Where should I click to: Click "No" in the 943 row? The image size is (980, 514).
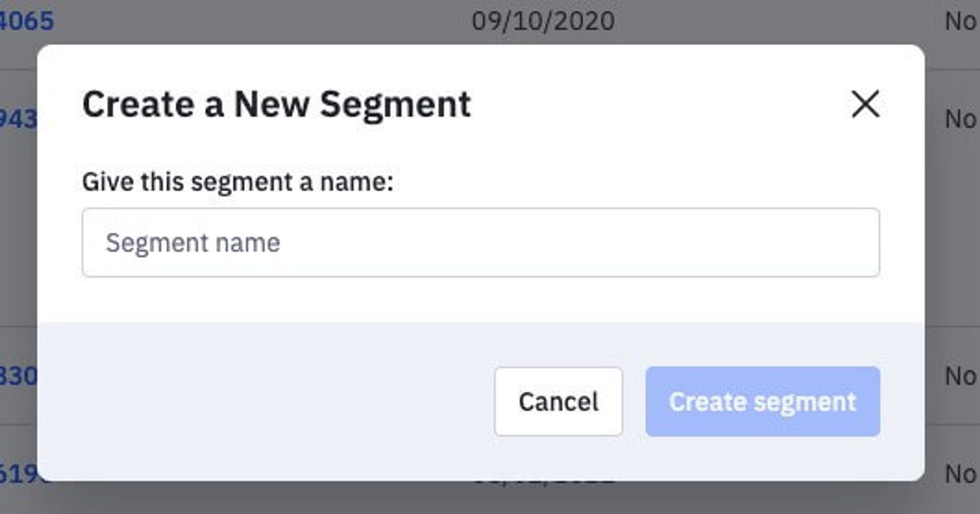(x=960, y=119)
